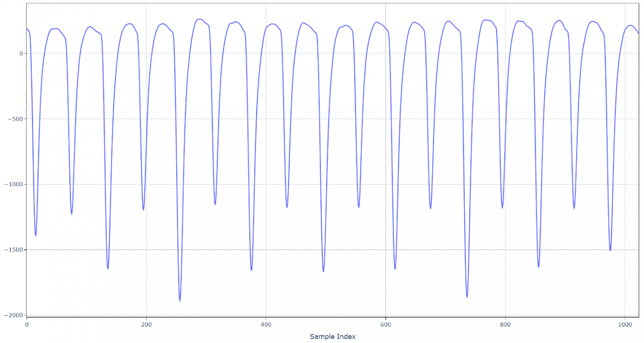Click the 400 tick label on x-axis

click(x=266, y=324)
